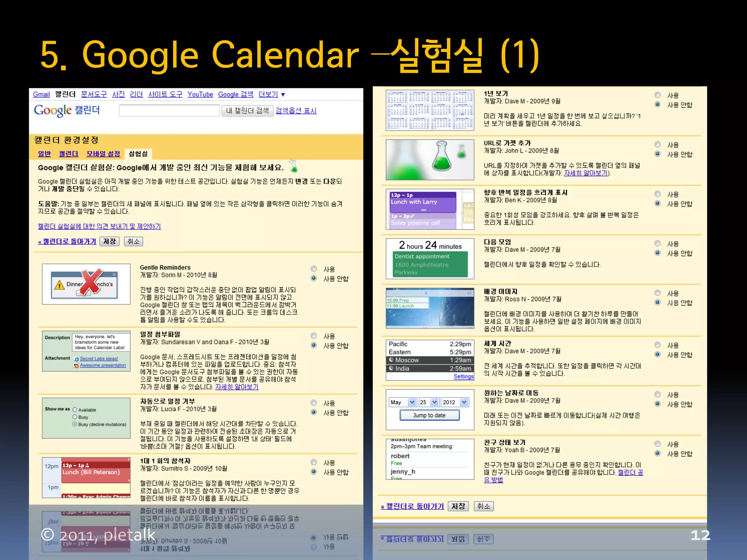Select 사용 안함 for Gentle Reminders
The image size is (747, 560).
coord(314,278)
